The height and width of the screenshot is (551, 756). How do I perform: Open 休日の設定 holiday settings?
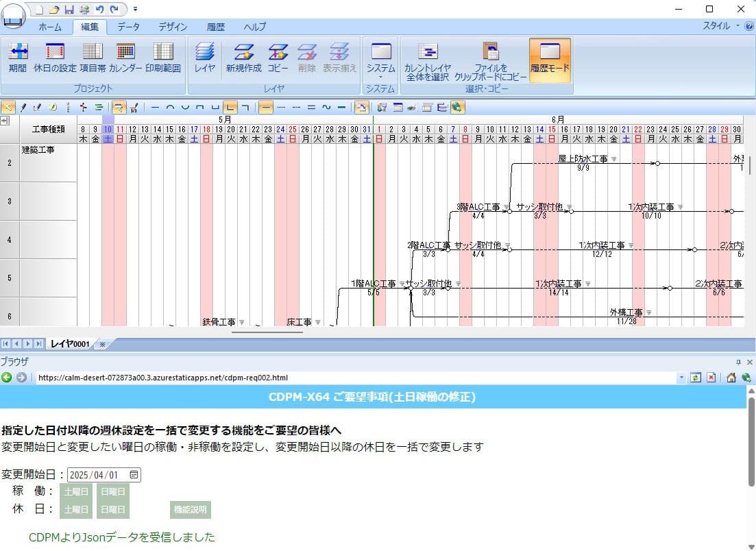click(55, 58)
